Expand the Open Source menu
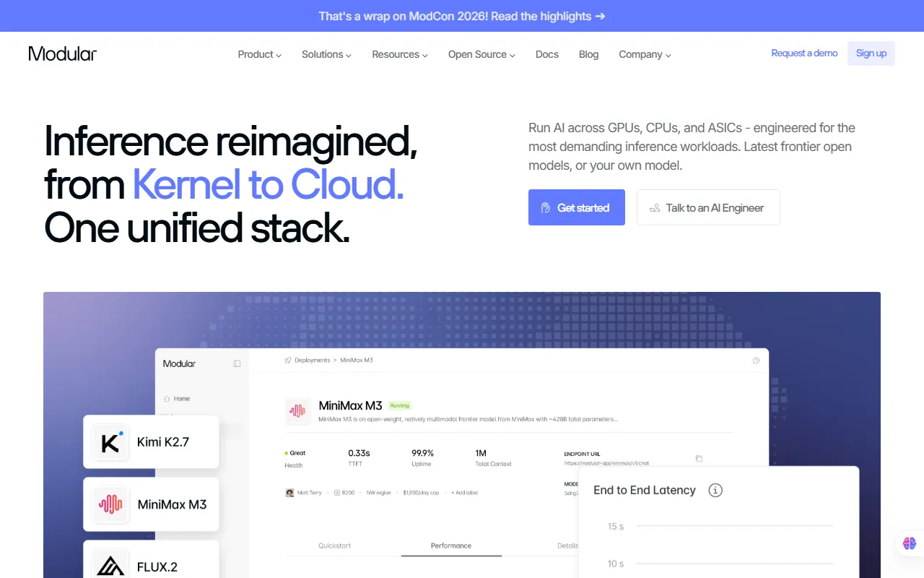 (x=481, y=54)
